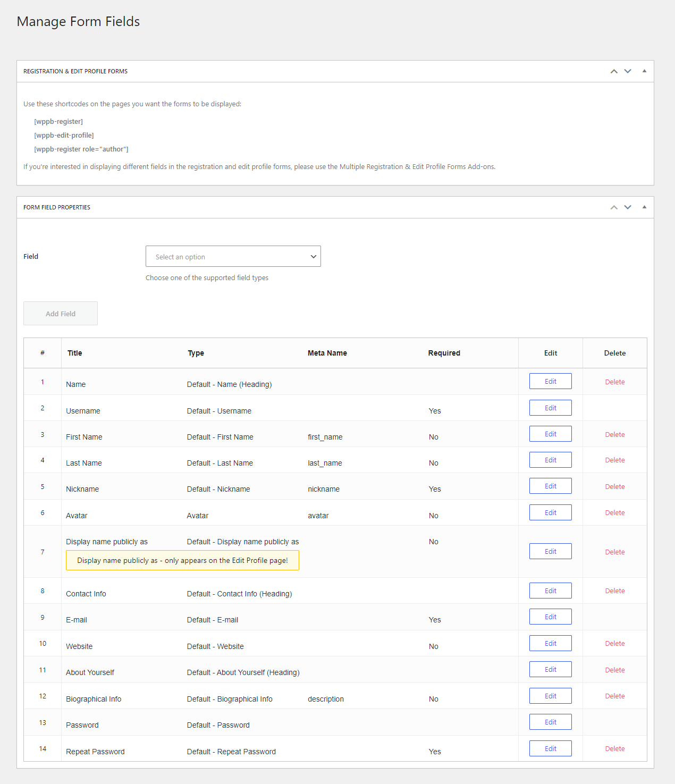This screenshot has height=784, width=675.
Task: Edit the Password field
Action: (550, 722)
